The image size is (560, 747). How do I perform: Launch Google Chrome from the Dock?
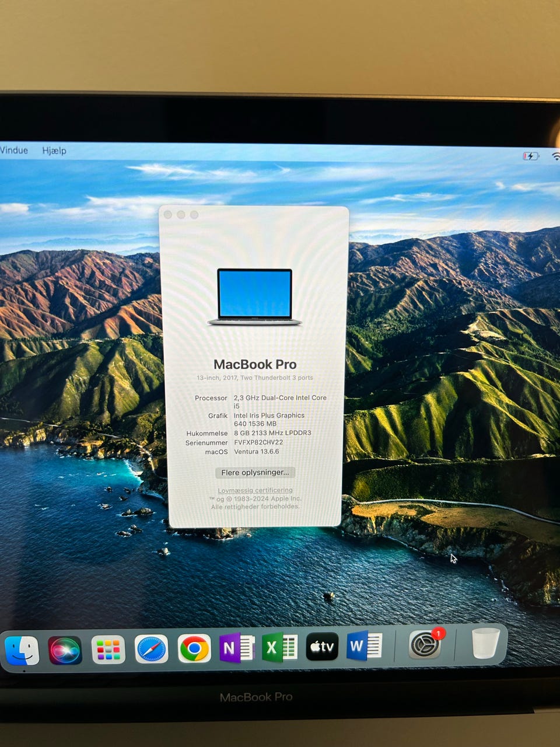(x=194, y=648)
